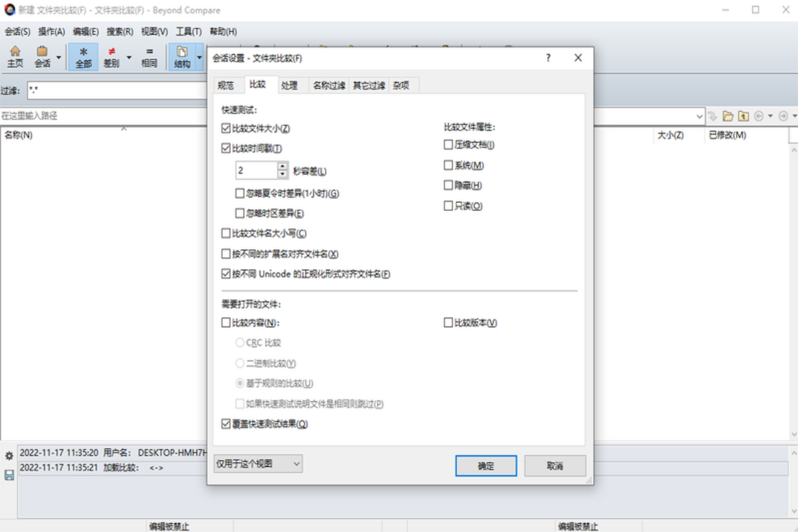Click the 结构 folder structure icon
The image size is (798, 532).
pos(182,57)
